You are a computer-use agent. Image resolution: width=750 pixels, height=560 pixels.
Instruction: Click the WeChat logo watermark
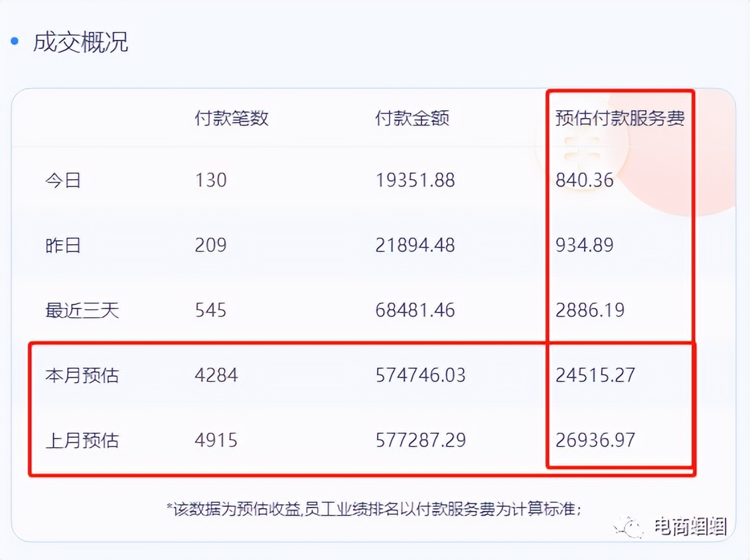click(x=629, y=526)
